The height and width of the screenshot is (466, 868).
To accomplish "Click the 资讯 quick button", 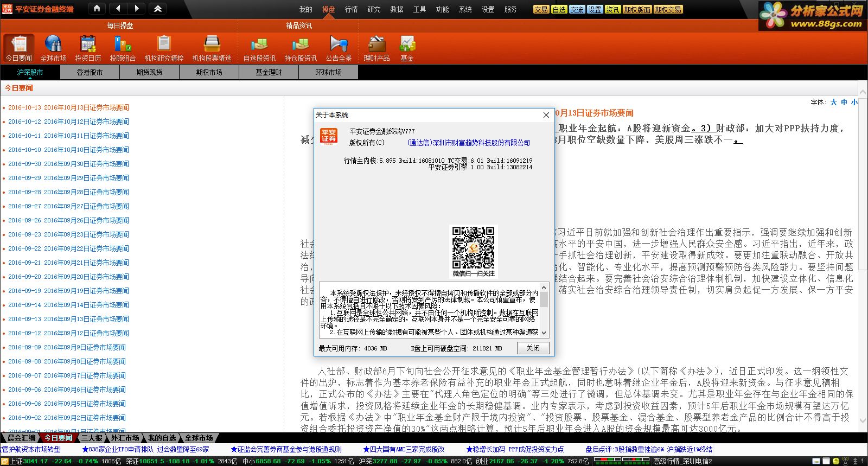I will point(612,10).
